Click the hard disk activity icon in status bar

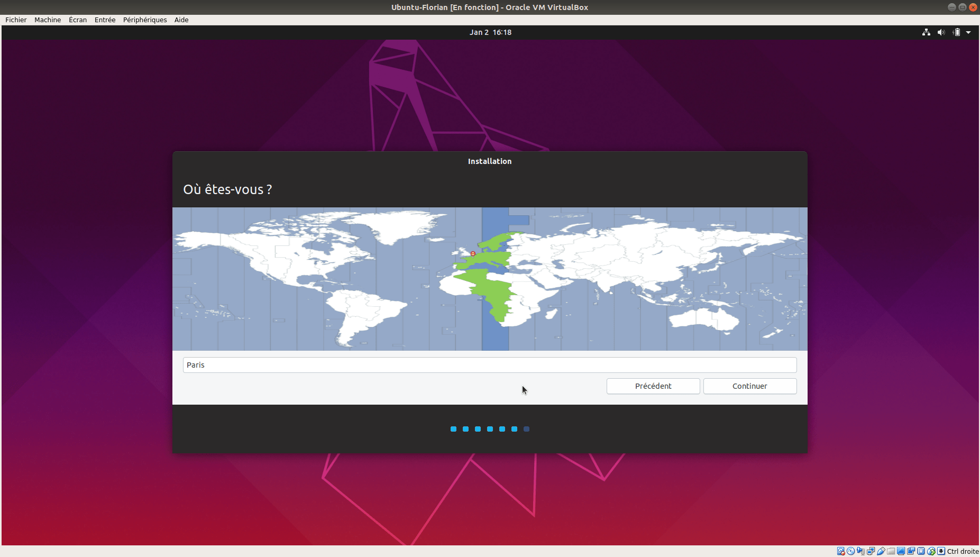841,551
